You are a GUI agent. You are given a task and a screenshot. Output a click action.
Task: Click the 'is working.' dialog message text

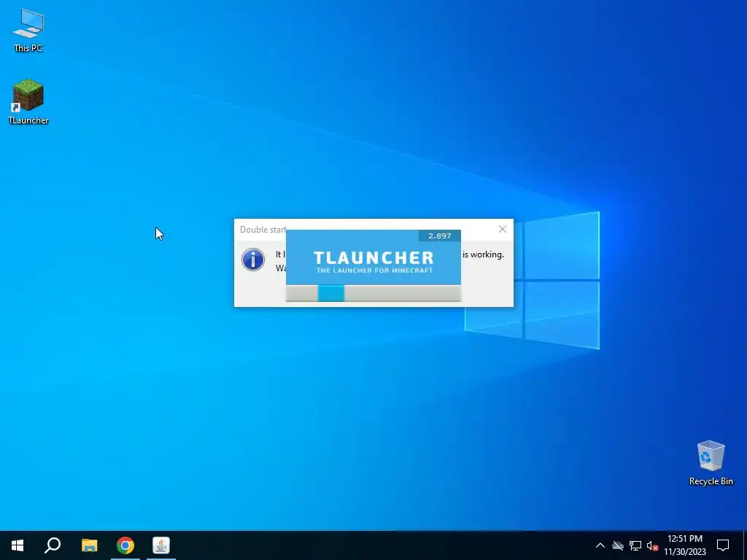coord(483,254)
